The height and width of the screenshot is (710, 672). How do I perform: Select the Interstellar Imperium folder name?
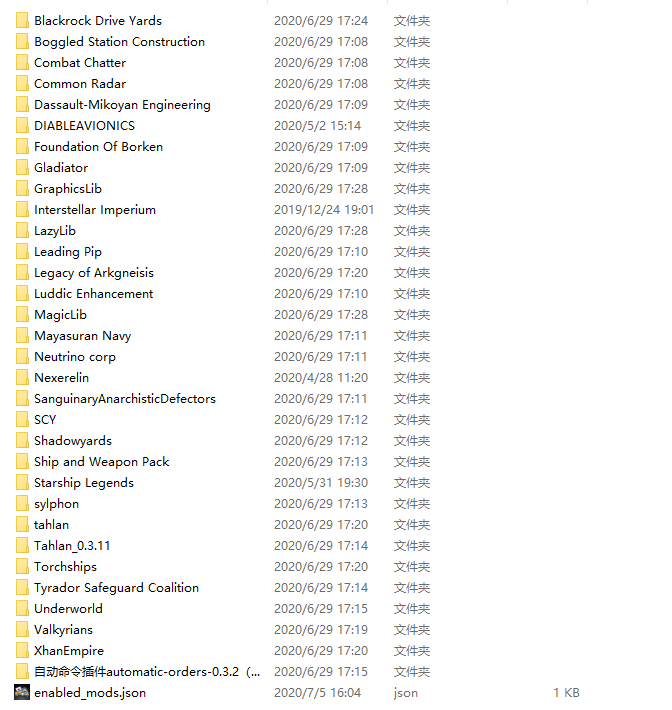[x=95, y=209]
